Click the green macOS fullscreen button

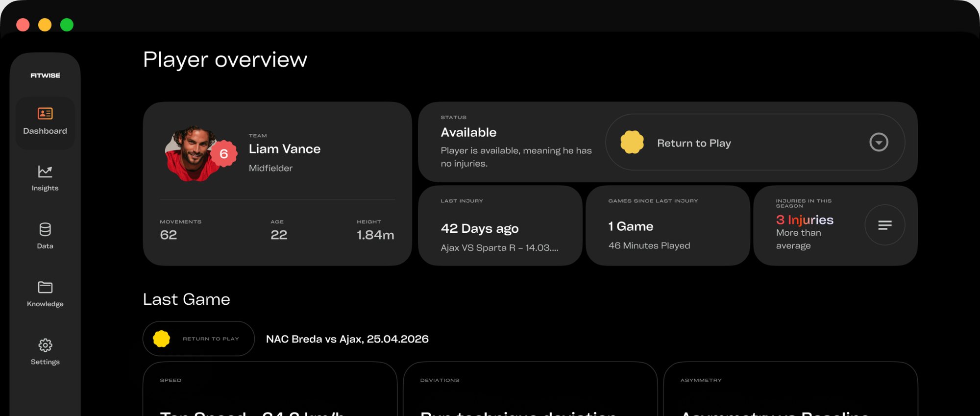(x=67, y=24)
